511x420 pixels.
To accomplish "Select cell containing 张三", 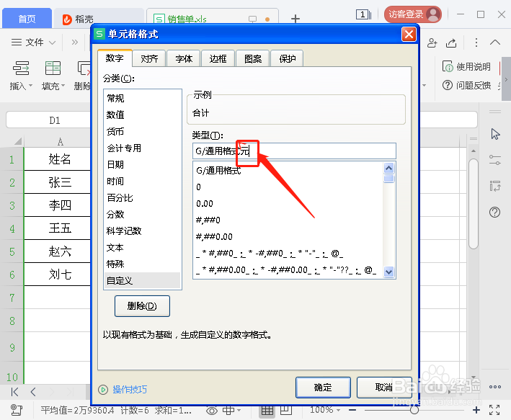I will 58,182.
